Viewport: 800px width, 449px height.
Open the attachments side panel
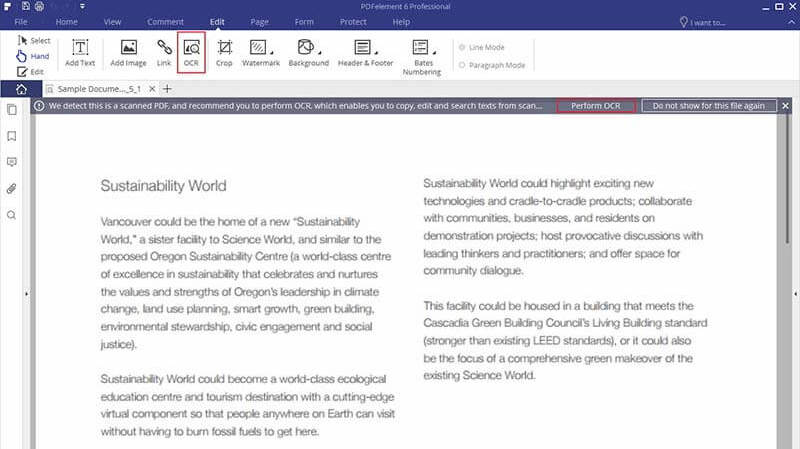(12, 189)
